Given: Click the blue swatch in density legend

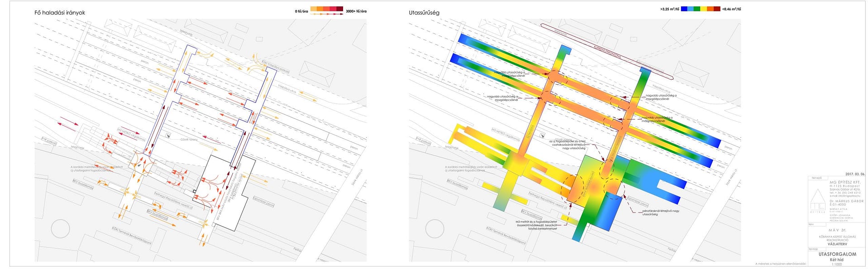Looking at the screenshot, I should point(684,9).
